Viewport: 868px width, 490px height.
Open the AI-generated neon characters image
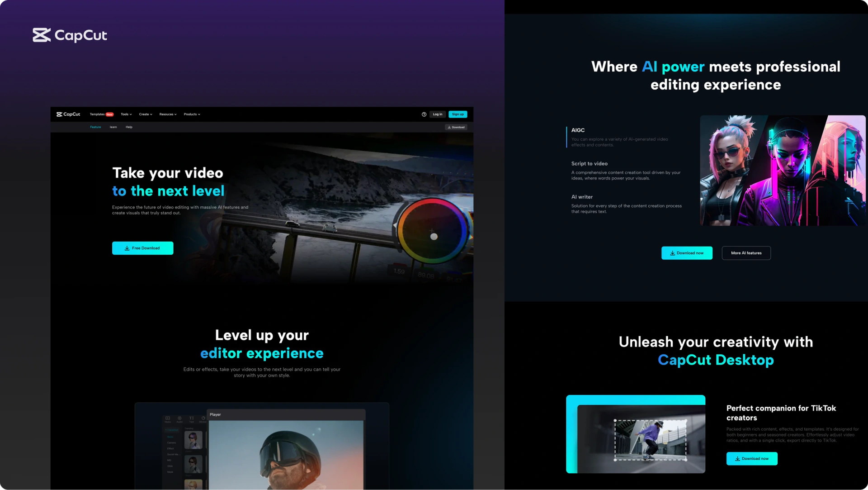(x=783, y=171)
